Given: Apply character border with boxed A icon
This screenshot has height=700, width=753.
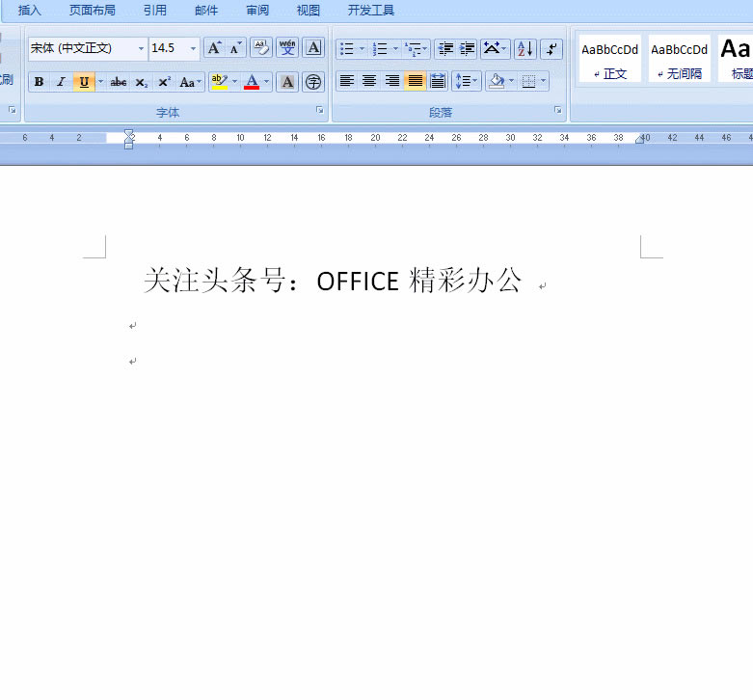Looking at the screenshot, I should (x=313, y=48).
